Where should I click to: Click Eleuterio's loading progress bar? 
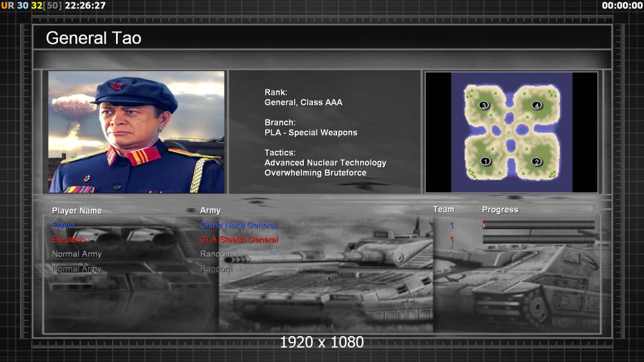click(538, 240)
